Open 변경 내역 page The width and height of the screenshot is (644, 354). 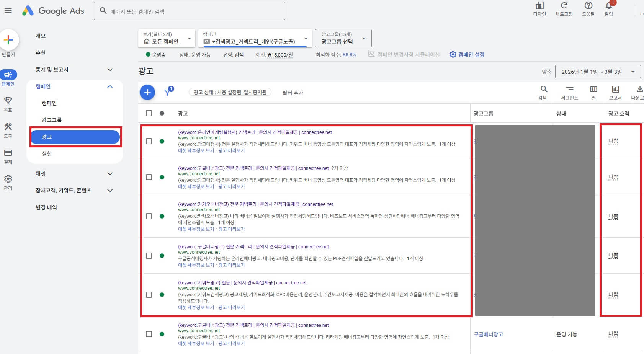point(46,207)
